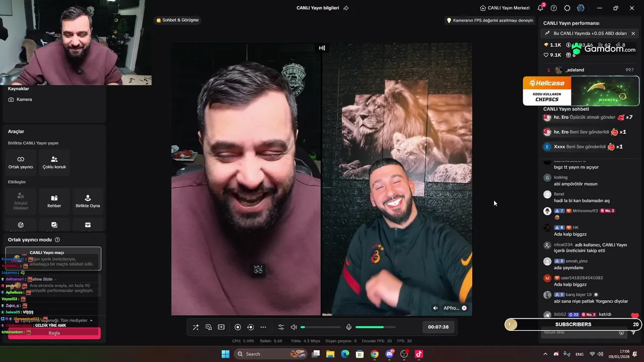Open Xxxx Beni Sev gift entry
The height and width of the screenshot is (362, 644).
(x=584, y=147)
